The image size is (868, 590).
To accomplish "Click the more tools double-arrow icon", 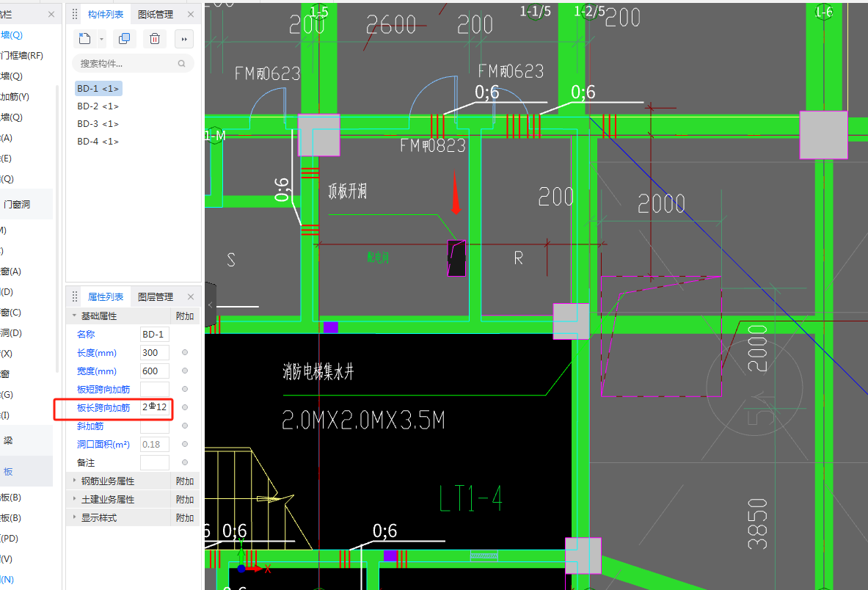I will pos(184,39).
